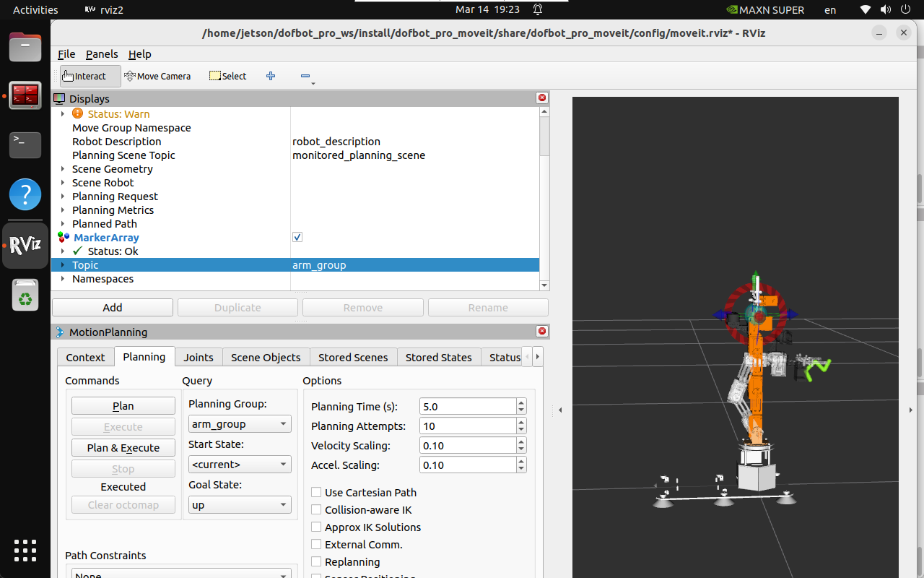
Task: Open the Planning Group dropdown
Action: [x=240, y=423]
